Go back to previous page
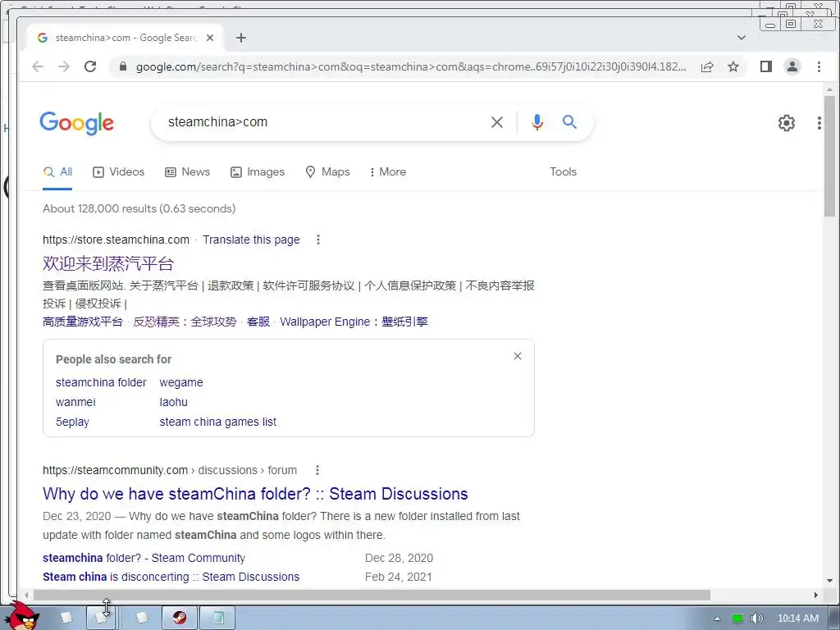This screenshot has height=630, width=840. point(38,66)
